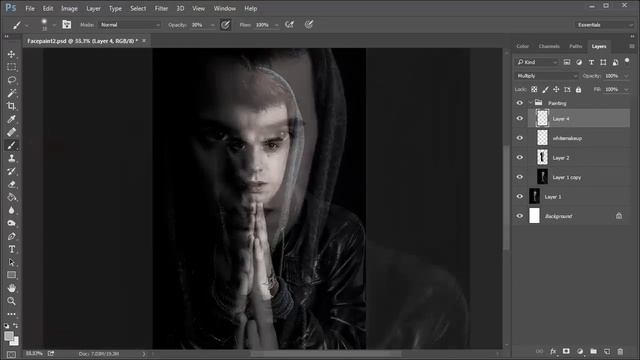Select the Pen tool
This screenshot has width=640, height=360.
[11, 236]
